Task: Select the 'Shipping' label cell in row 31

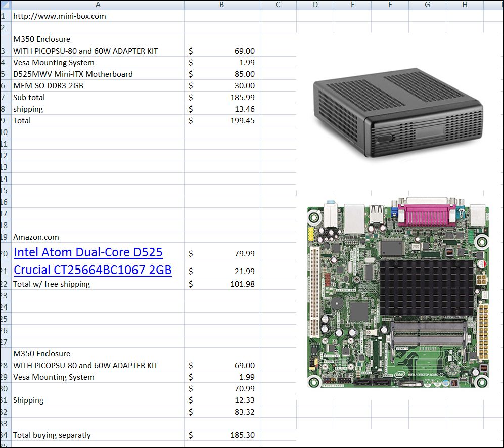Action: tap(98, 400)
